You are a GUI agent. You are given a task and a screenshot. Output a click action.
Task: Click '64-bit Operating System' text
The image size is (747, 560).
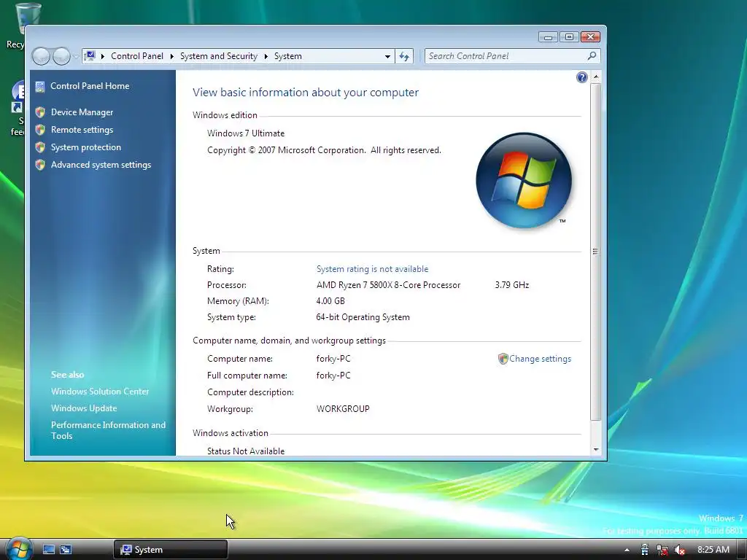click(x=363, y=317)
